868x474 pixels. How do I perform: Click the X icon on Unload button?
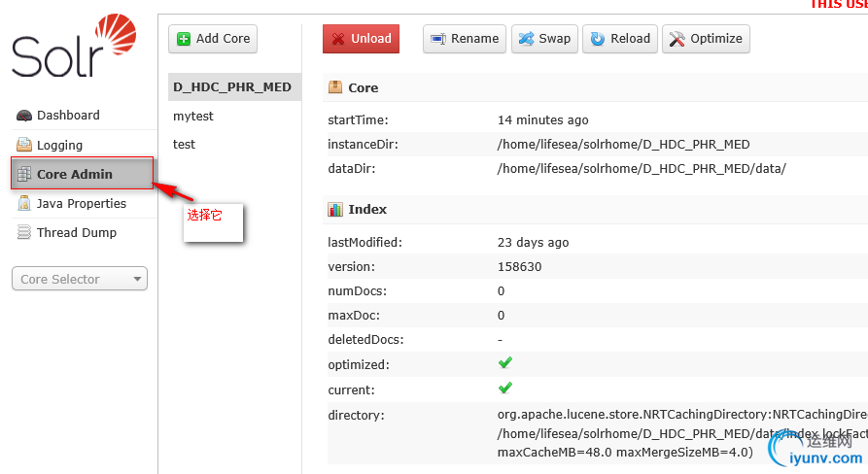337,39
